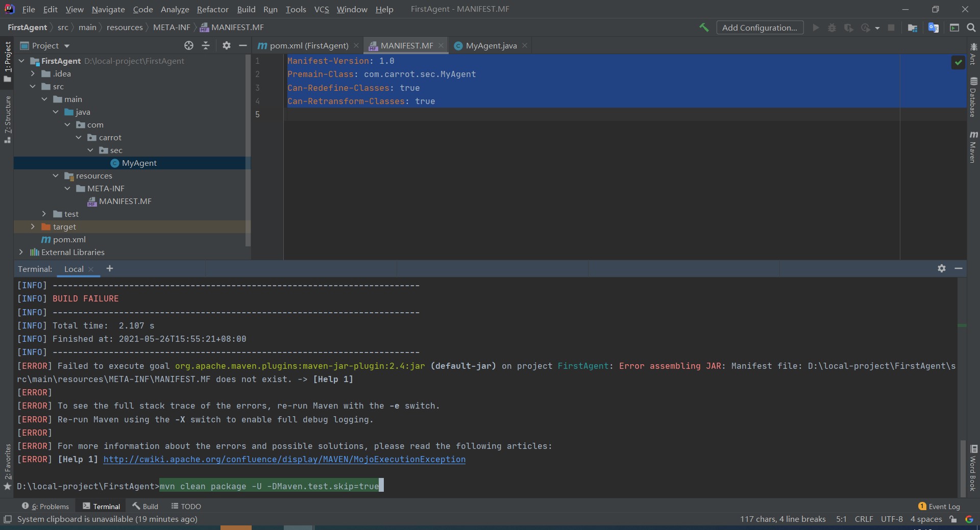Collapse the resources folder
The height and width of the screenshot is (530, 980).
coord(56,175)
